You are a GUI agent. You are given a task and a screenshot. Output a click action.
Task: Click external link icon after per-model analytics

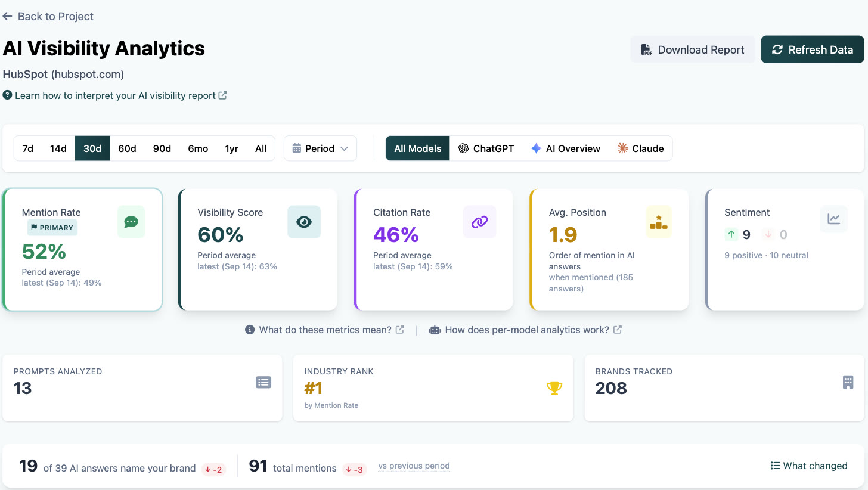(618, 330)
